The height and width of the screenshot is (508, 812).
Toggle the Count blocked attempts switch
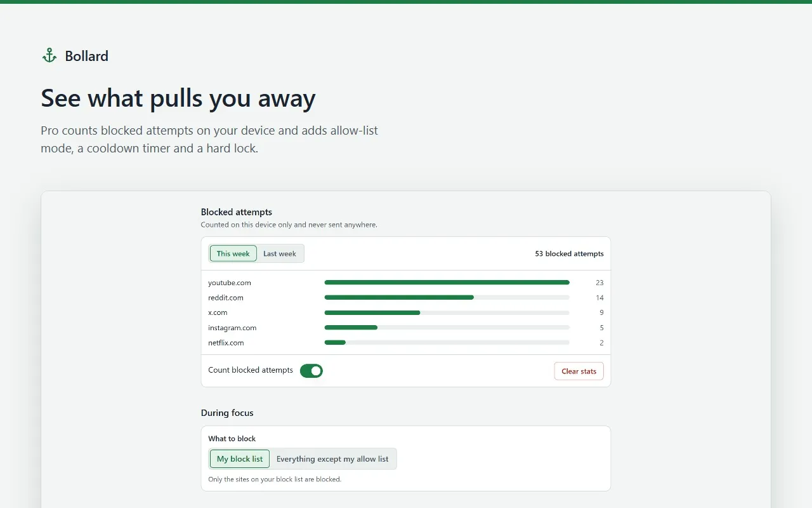point(311,371)
